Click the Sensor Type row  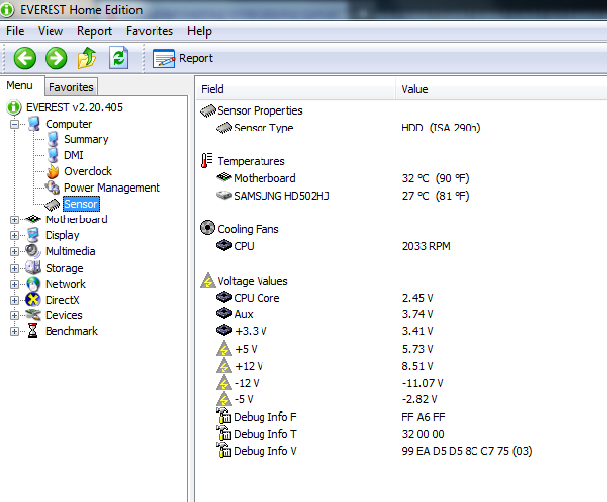pyautogui.click(x=401, y=128)
